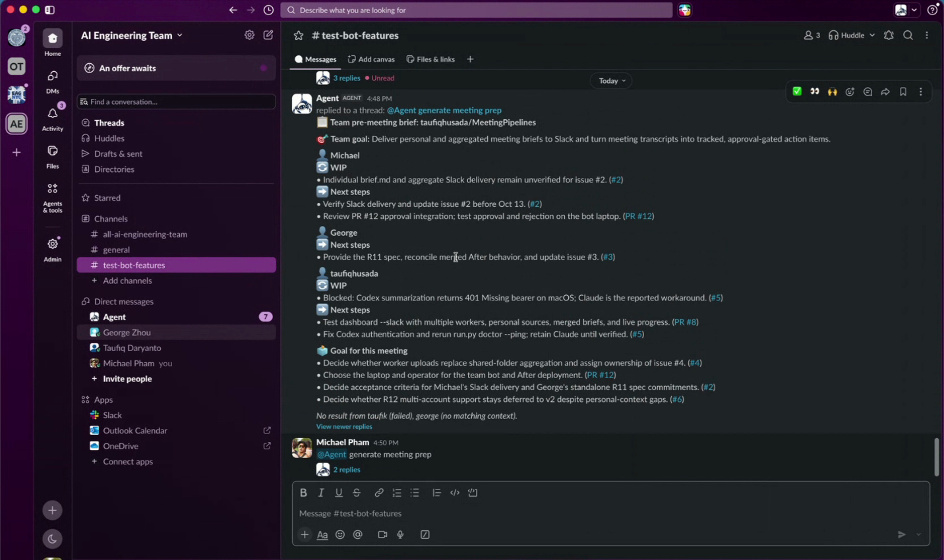Follow the issue #5 link in Blocked line

(716, 298)
